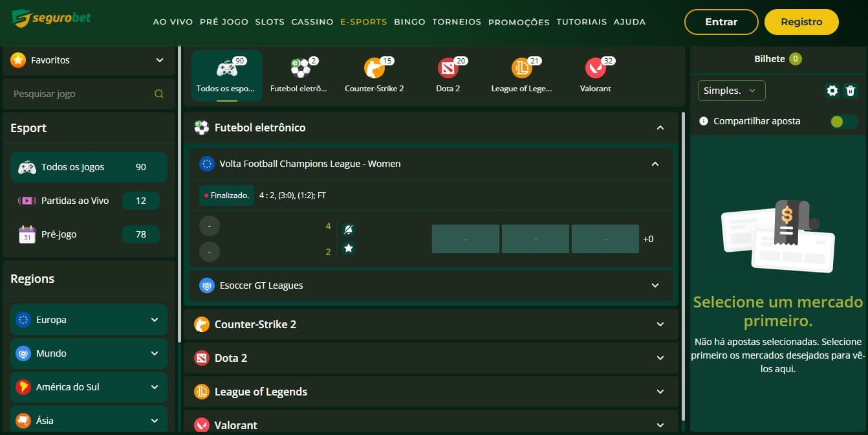Click the search magnifier icon
Screen dimensions: 868x435
point(159,94)
